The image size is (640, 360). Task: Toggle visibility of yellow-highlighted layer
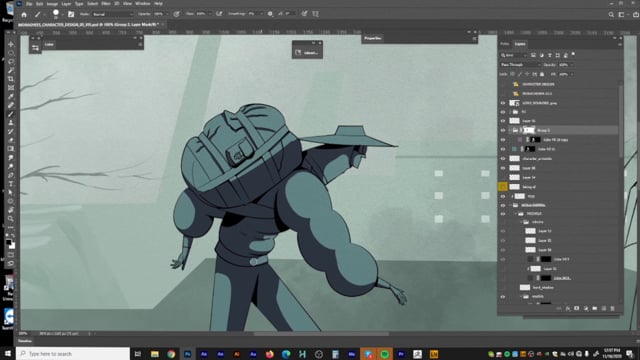[503, 187]
